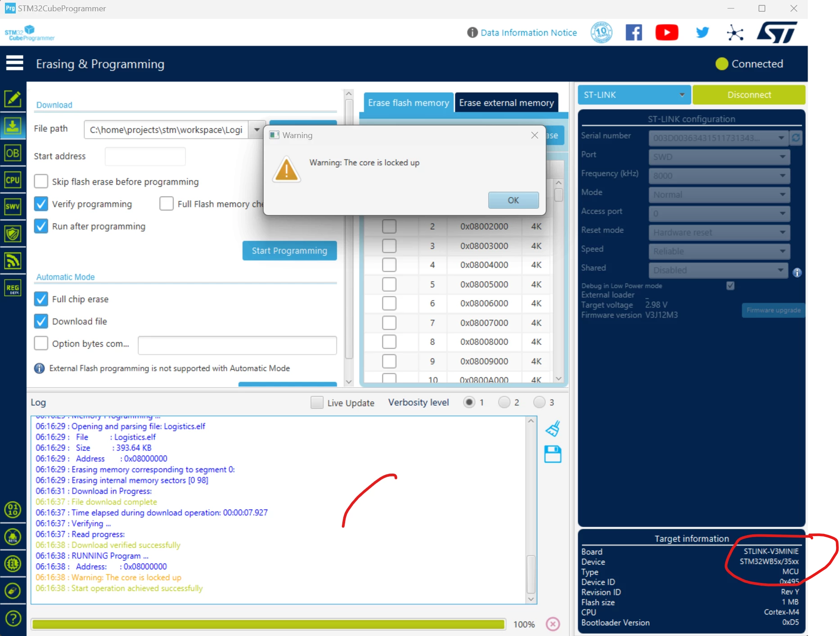Expand the Mode Normal dropdown

click(719, 194)
